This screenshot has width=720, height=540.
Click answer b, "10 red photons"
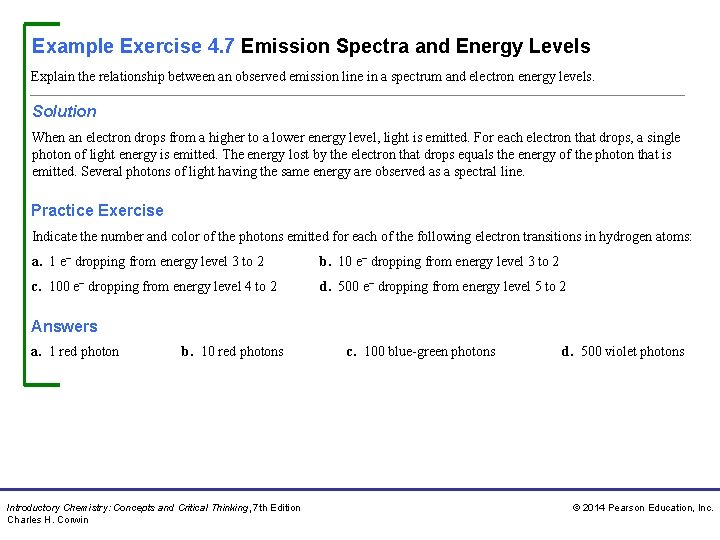point(232,351)
